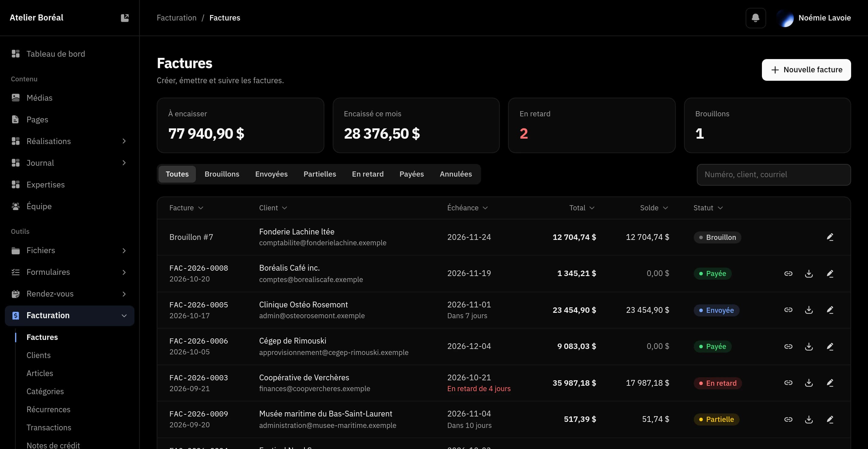The height and width of the screenshot is (449, 868).
Task: Expand the Journal submenu
Action: pyautogui.click(x=124, y=163)
